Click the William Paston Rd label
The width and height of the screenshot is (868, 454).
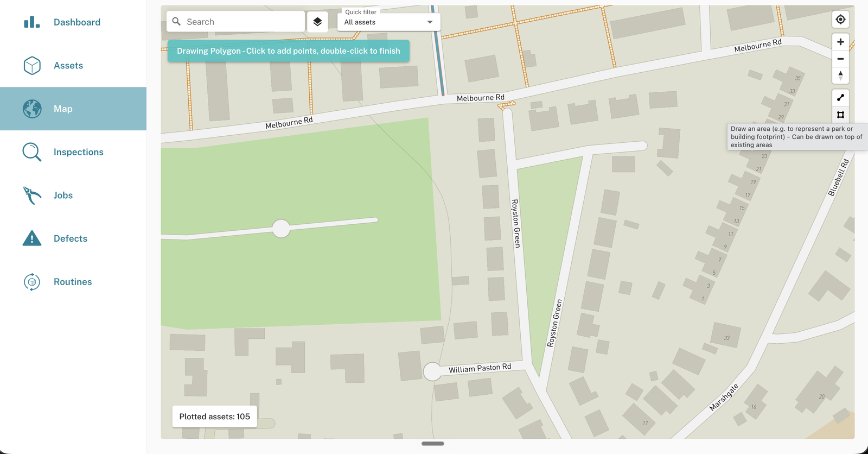(x=480, y=368)
